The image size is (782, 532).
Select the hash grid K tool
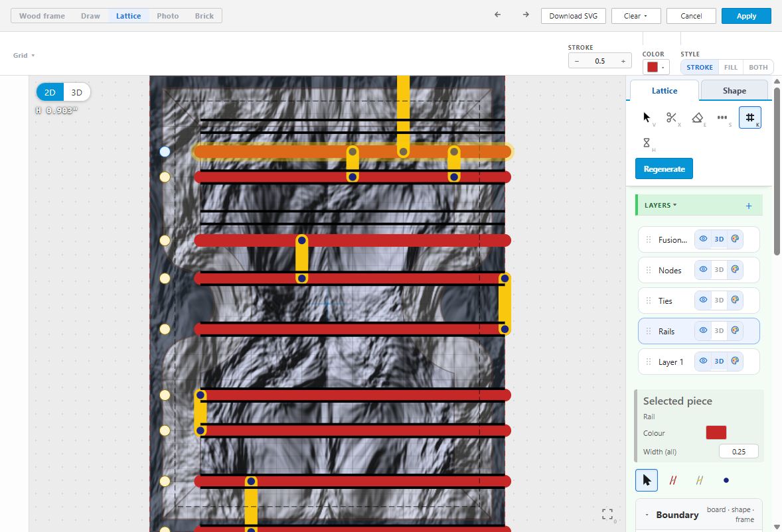point(749,117)
